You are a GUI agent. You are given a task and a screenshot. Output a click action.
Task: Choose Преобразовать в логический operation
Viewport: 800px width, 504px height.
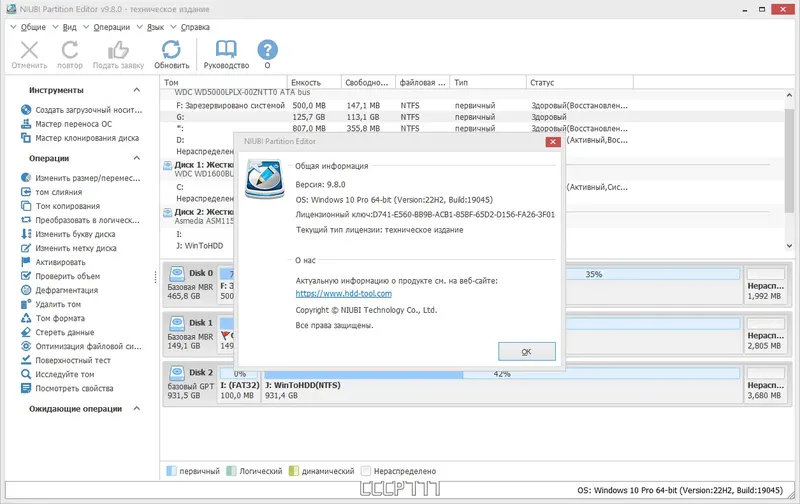[x=80, y=220]
